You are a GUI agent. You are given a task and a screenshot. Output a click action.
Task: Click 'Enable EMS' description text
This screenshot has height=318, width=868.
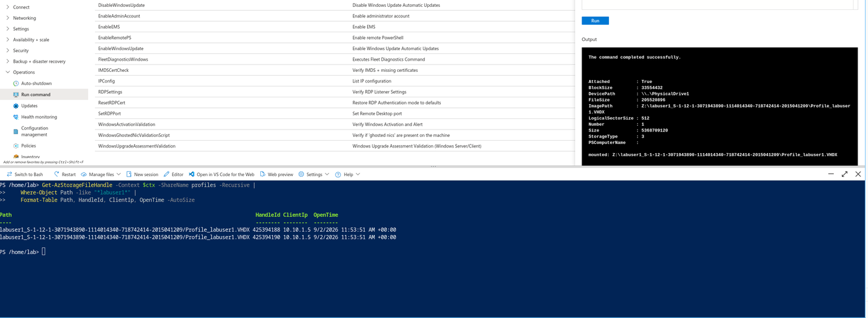364,27
